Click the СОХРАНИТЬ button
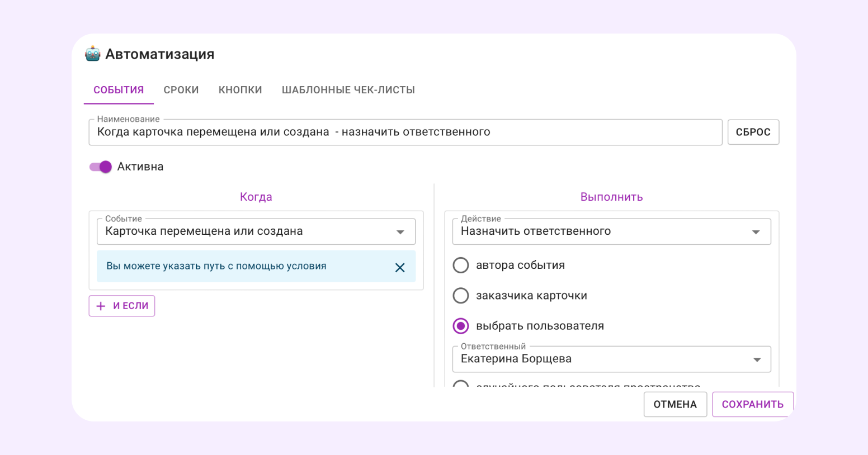 753,404
